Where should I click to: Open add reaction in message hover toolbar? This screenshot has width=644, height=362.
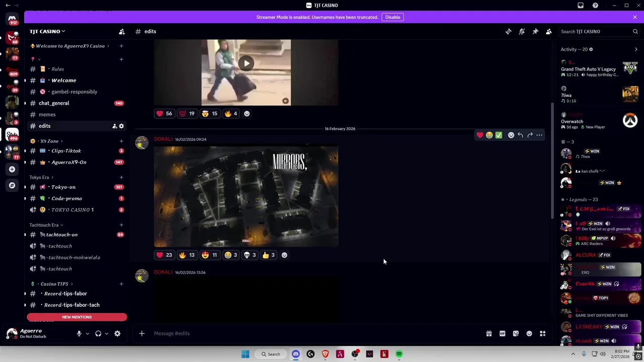coord(511,135)
